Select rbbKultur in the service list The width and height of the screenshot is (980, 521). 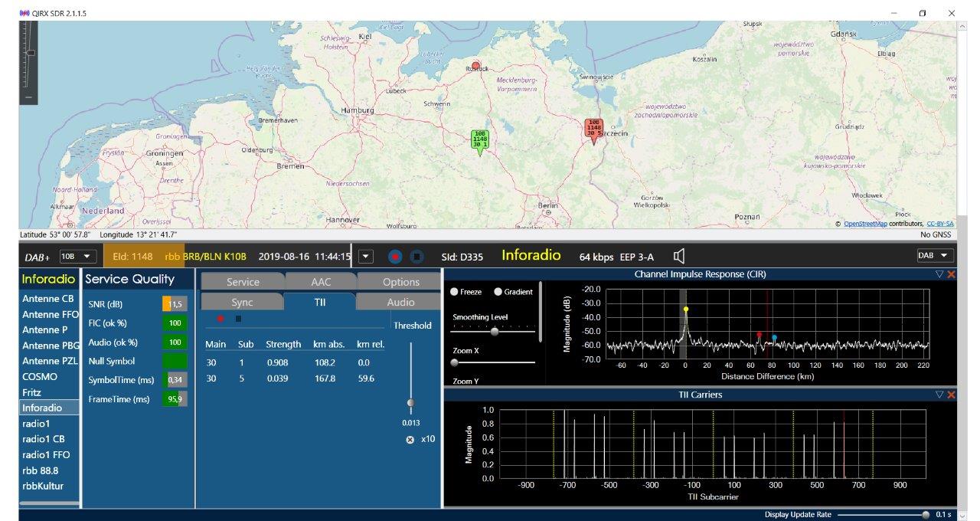pos(43,486)
